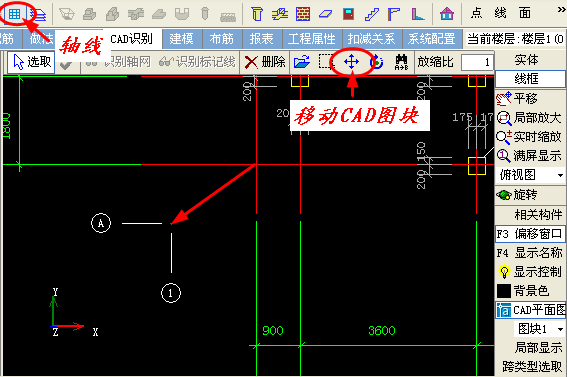Image resolution: width=567 pixels, height=377 pixels.
Task: Click the move CAD block icon
Action: pyautogui.click(x=351, y=62)
